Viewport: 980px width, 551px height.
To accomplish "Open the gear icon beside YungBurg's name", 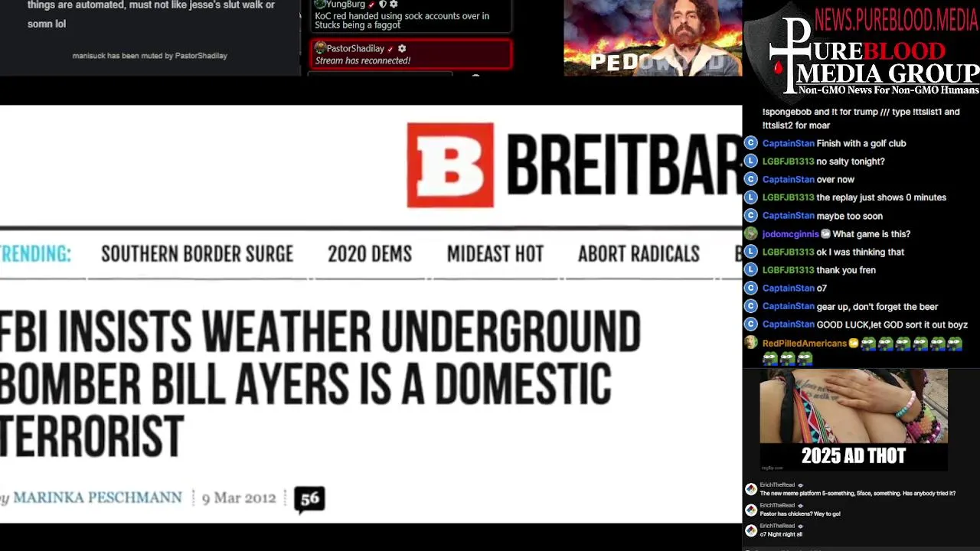I will click(394, 4).
